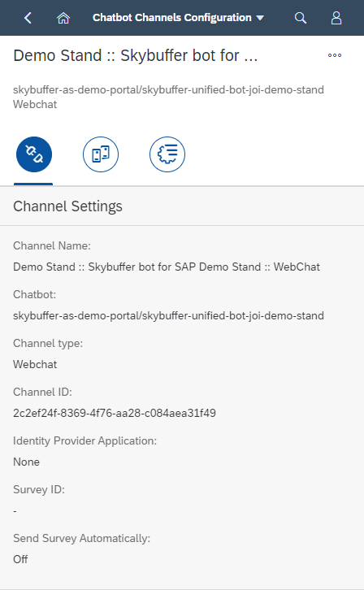Open search with the magnifier icon
This screenshot has height=590, width=364.
click(x=300, y=18)
